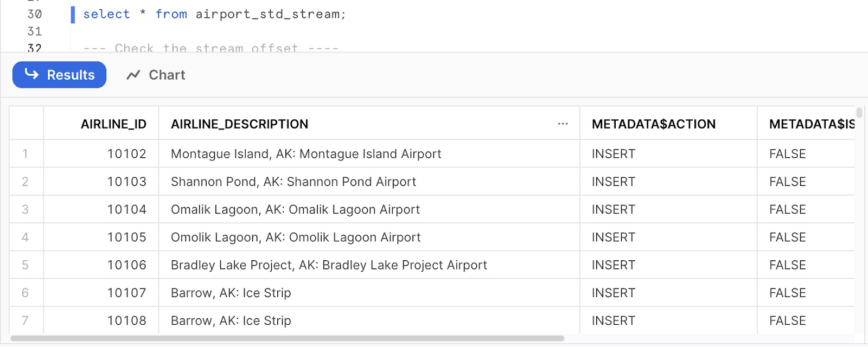Click the Omolik Lagoon Airport description cell
The height and width of the screenshot is (347, 868).
pyautogui.click(x=296, y=237)
